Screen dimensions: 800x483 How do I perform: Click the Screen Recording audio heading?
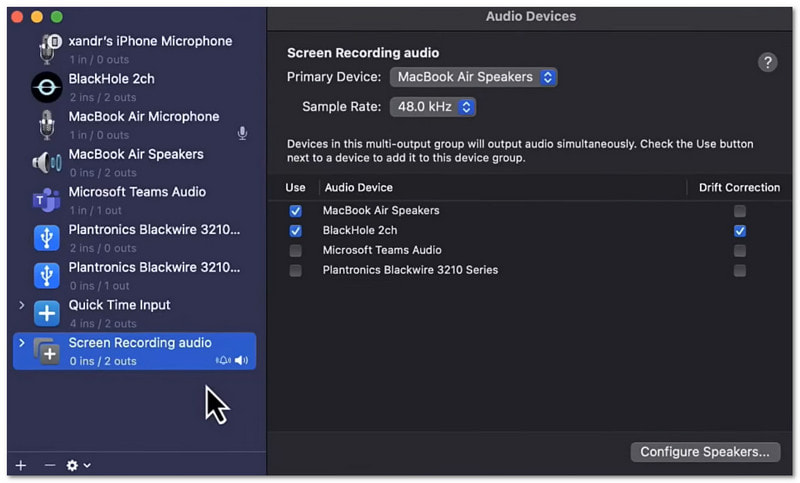tap(363, 53)
